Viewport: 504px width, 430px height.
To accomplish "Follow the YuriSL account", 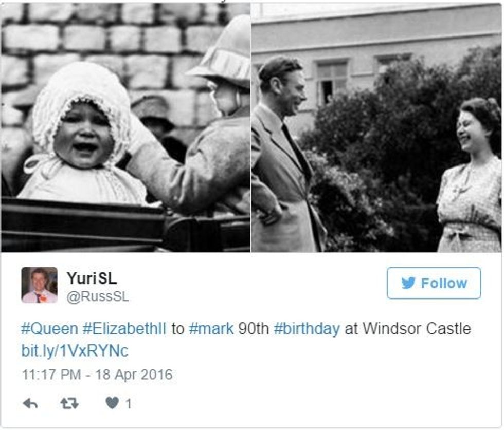I will 434,283.
